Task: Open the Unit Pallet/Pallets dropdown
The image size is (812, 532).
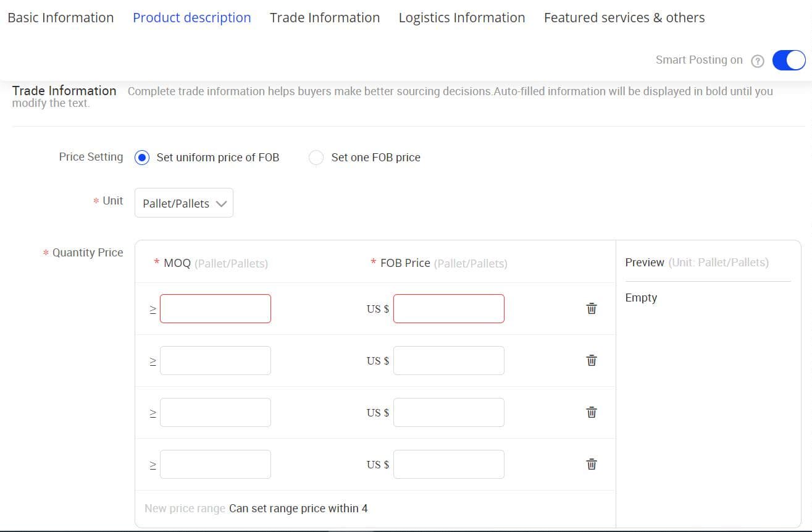Action: point(184,203)
